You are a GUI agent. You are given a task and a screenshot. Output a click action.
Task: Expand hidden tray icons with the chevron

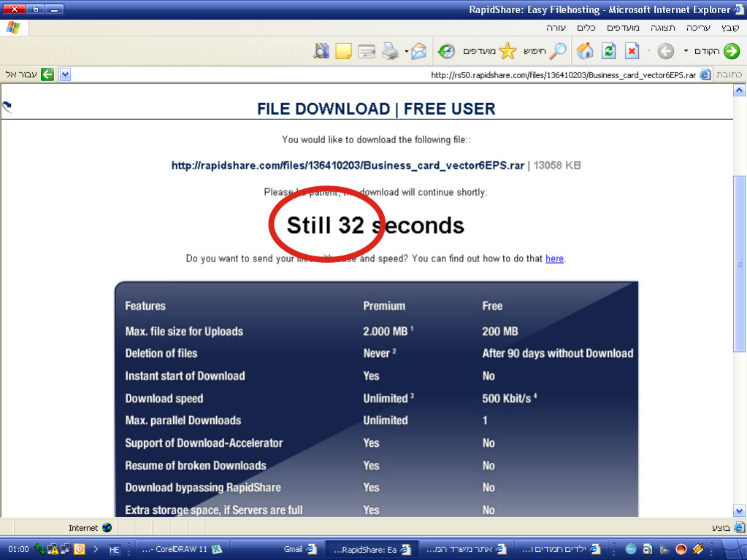point(96,549)
